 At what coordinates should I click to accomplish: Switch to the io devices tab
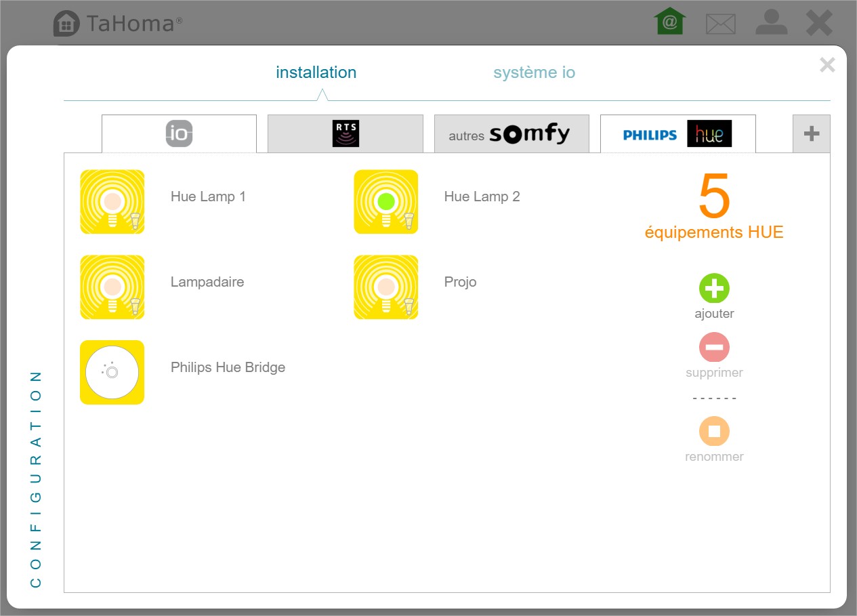(180, 134)
